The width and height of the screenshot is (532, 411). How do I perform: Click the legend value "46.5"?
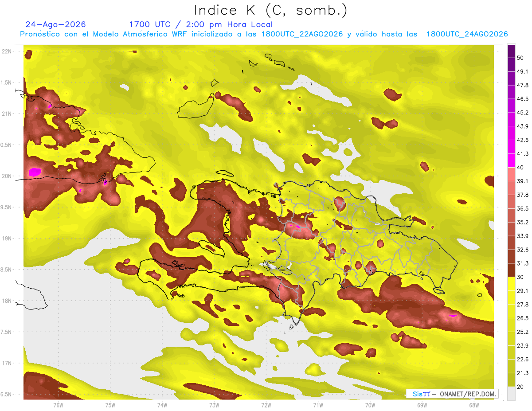(522, 99)
